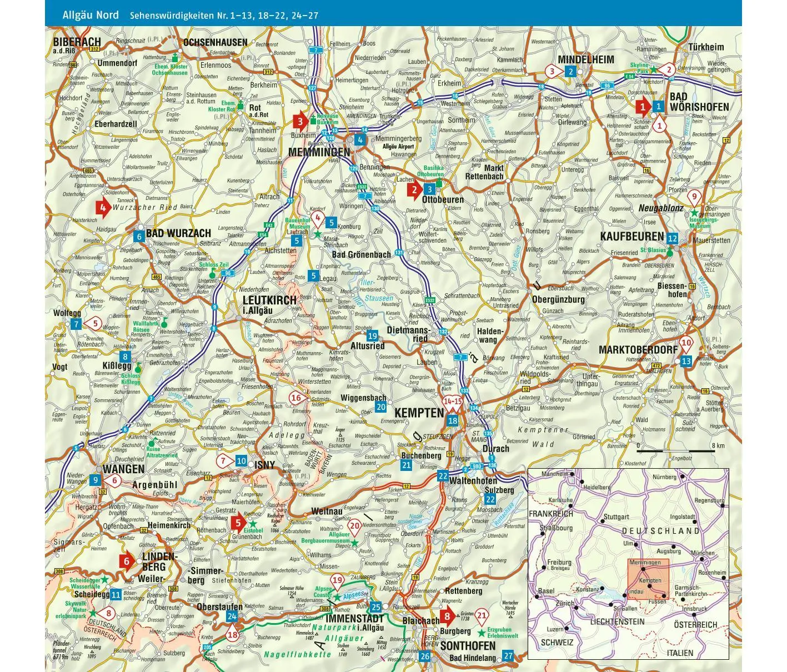Select blue square 6 at Bad Wurzach

pos(139,236)
